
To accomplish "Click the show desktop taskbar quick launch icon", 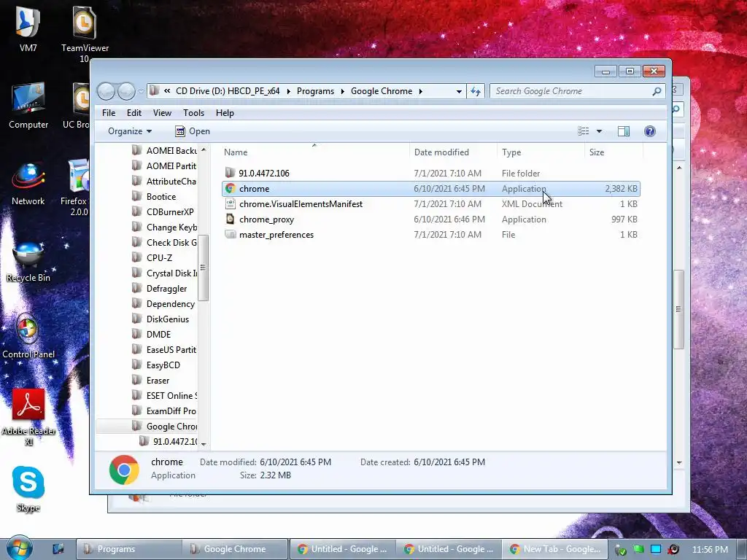I will tap(58, 548).
